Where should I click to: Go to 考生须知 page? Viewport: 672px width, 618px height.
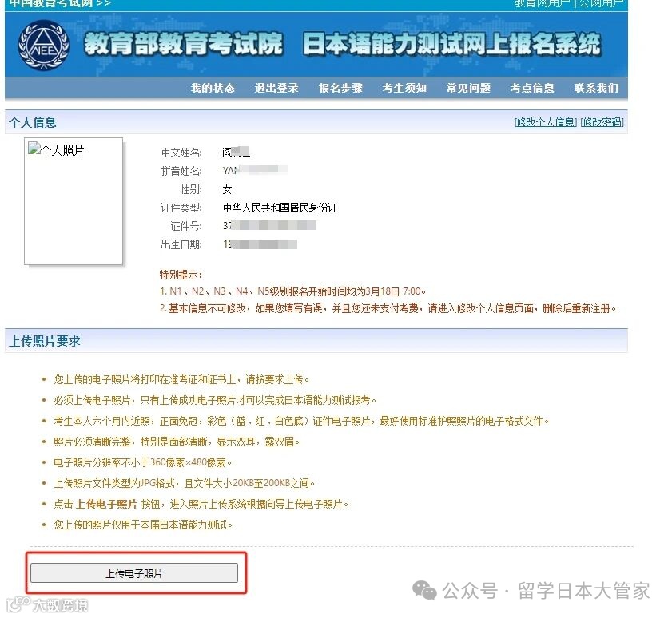tap(404, 88)
